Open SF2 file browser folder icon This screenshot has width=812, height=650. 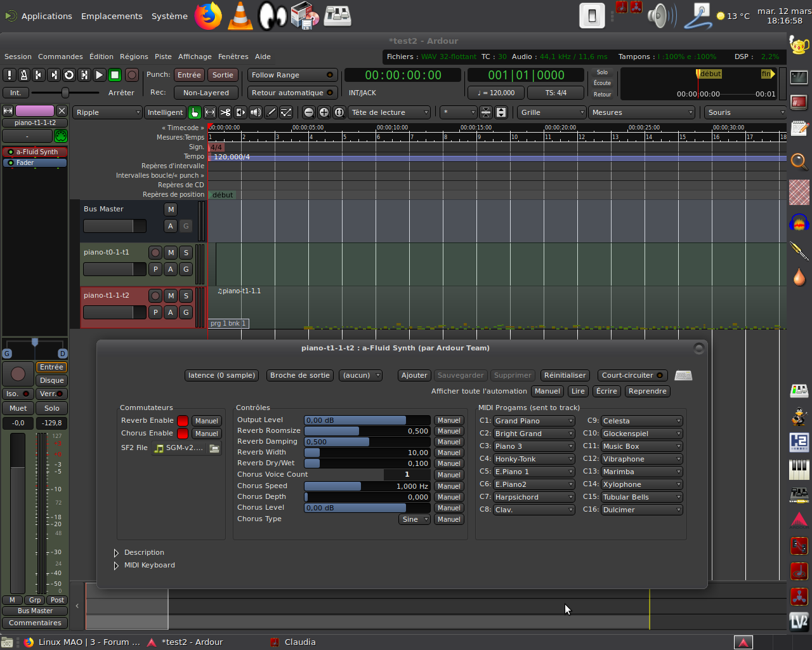coord(214,448)
